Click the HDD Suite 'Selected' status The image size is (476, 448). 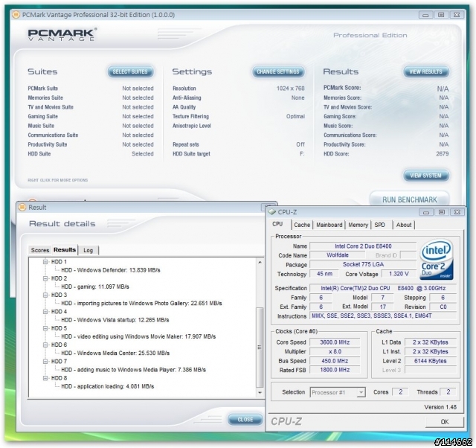coord(143,154)
